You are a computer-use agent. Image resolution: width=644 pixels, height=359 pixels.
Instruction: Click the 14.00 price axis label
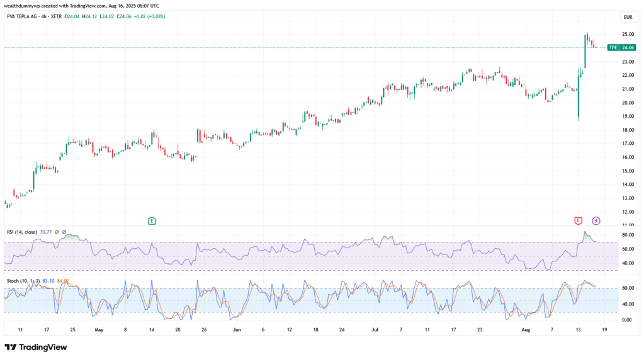[x=628, y=185]
